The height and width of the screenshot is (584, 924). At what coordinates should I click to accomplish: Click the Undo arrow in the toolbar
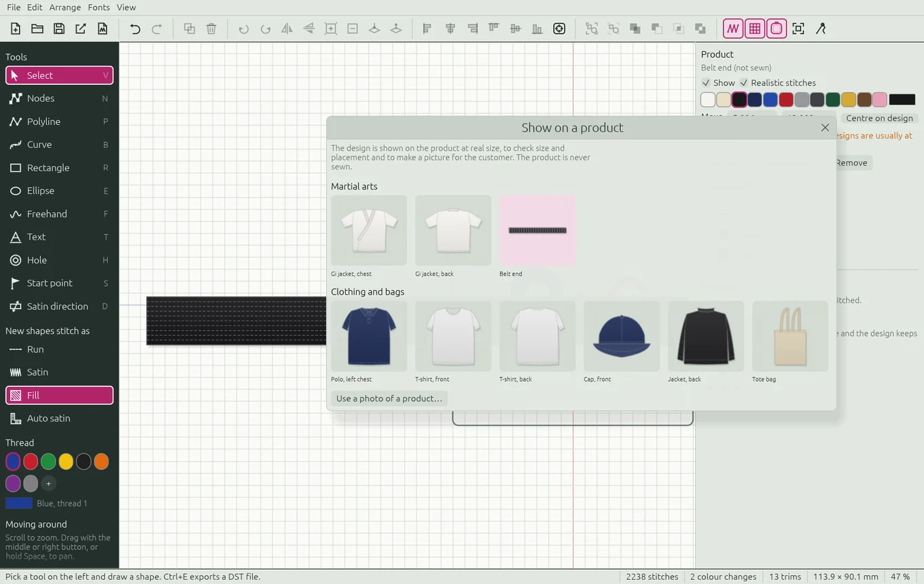135,29
